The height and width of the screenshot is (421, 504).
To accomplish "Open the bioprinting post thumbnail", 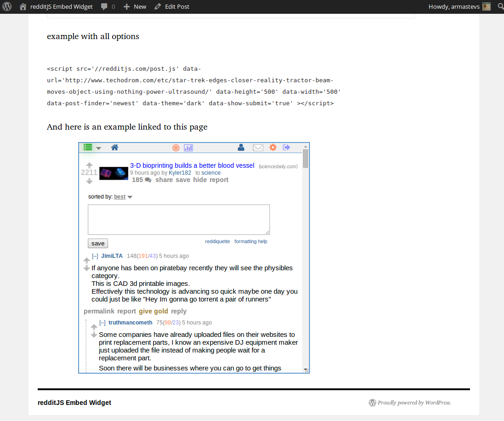I will (114, 173).
